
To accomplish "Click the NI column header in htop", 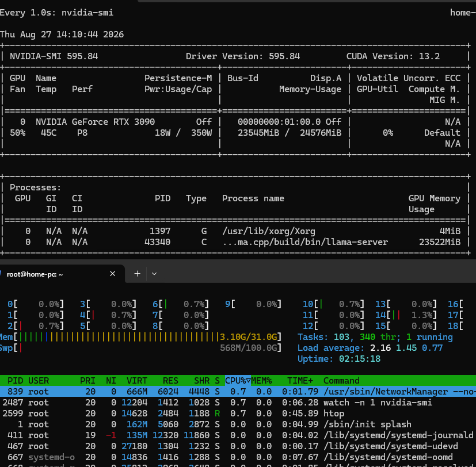I will click(111, 380).
